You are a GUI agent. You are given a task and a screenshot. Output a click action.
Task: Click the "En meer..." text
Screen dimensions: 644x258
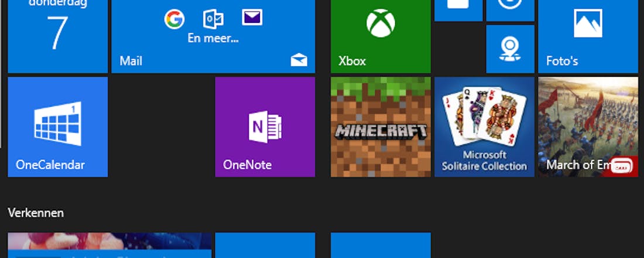tap(213, 39)
